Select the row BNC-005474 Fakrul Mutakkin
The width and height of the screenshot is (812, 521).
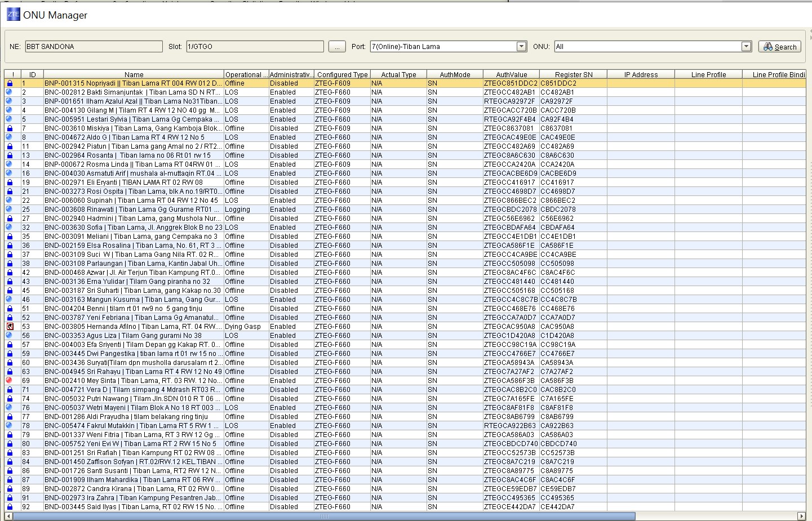tap(405, 426)
